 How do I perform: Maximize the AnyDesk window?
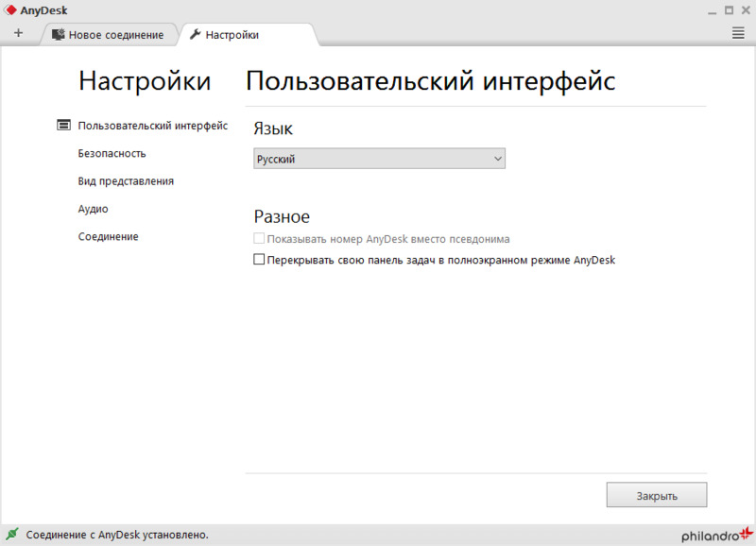729,10
